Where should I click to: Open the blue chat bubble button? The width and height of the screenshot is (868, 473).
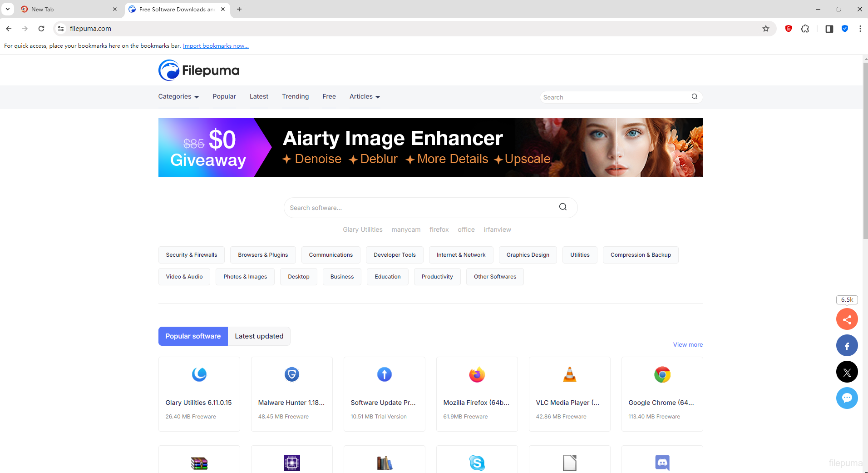(x=847, y=398)
